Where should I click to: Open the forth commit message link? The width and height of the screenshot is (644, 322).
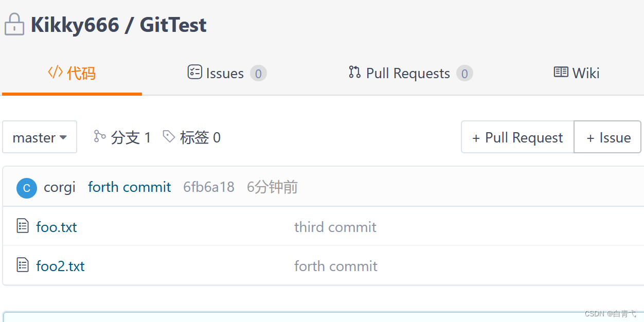click(x=129, y=187)
